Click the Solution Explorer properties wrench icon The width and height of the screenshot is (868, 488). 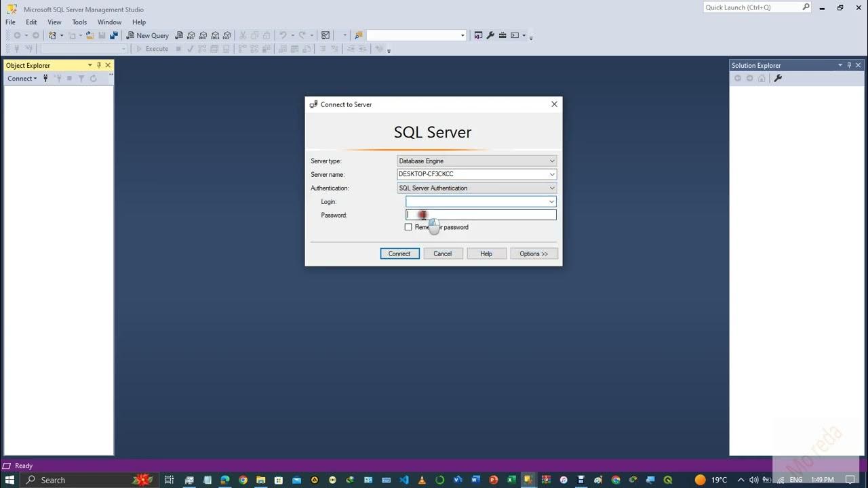778,79
